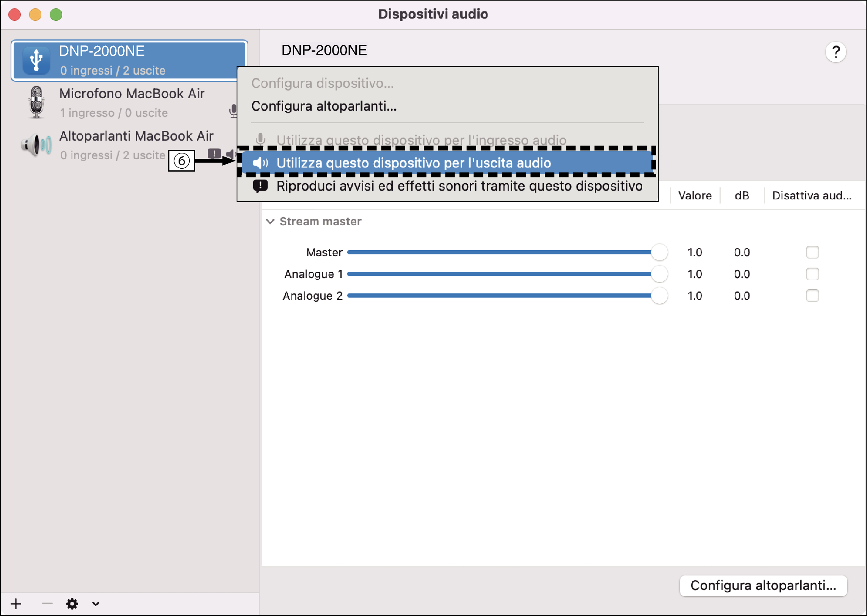Click the gear settings icon
Viewport: 867px width, 616px height.
tap(72, 603)
